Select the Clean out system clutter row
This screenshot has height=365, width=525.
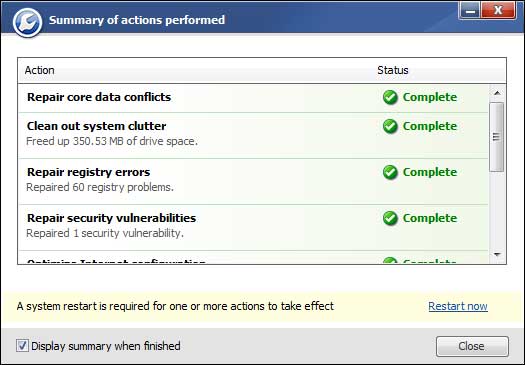point(253,135)
